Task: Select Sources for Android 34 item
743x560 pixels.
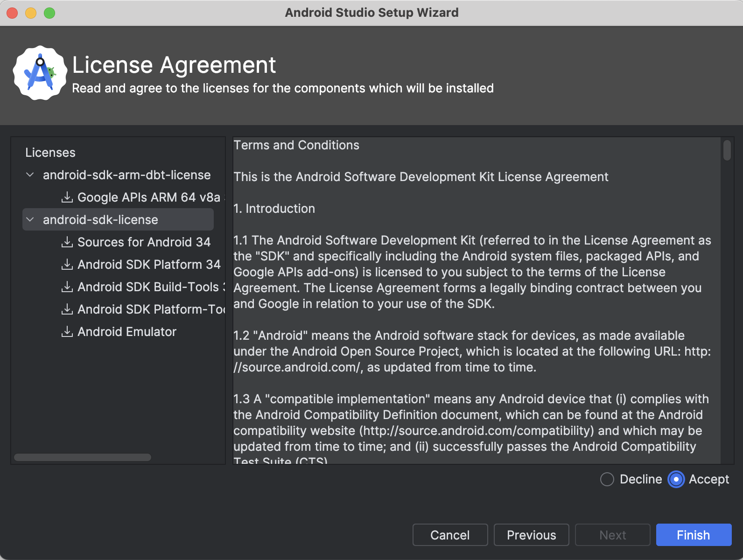Action: (x=144, y=242)
